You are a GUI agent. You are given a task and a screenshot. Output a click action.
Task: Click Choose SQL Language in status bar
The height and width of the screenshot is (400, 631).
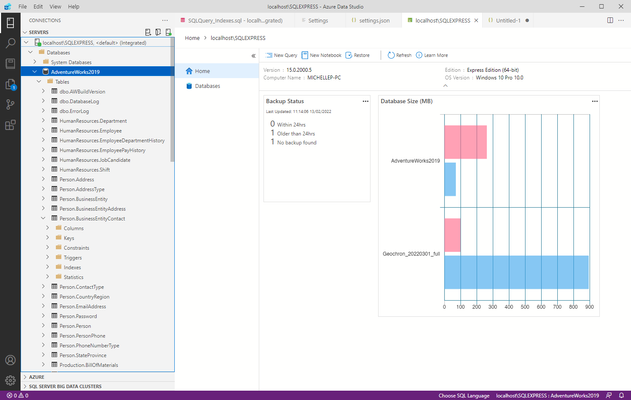pos(464,396)
